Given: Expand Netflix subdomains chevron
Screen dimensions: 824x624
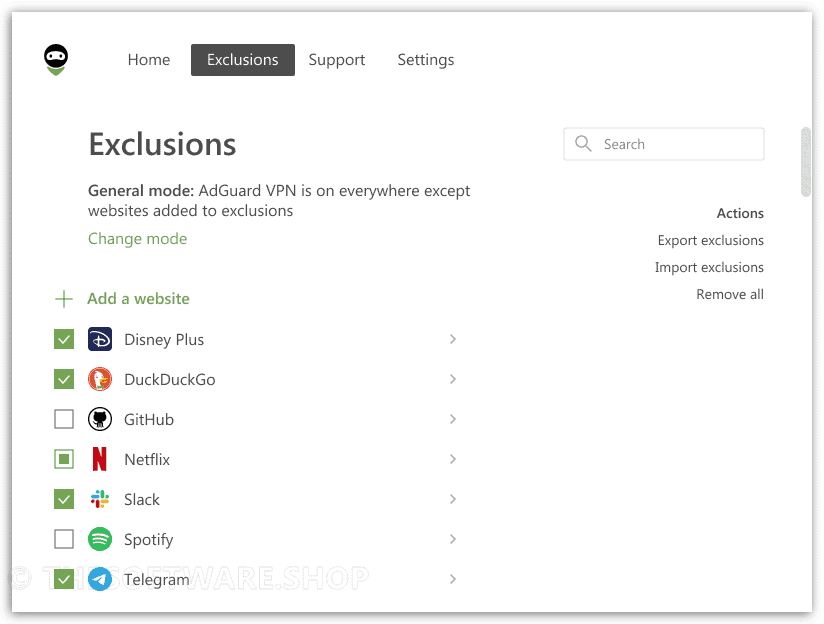Looking at the screenshot, I should click(x=452, y=459).
